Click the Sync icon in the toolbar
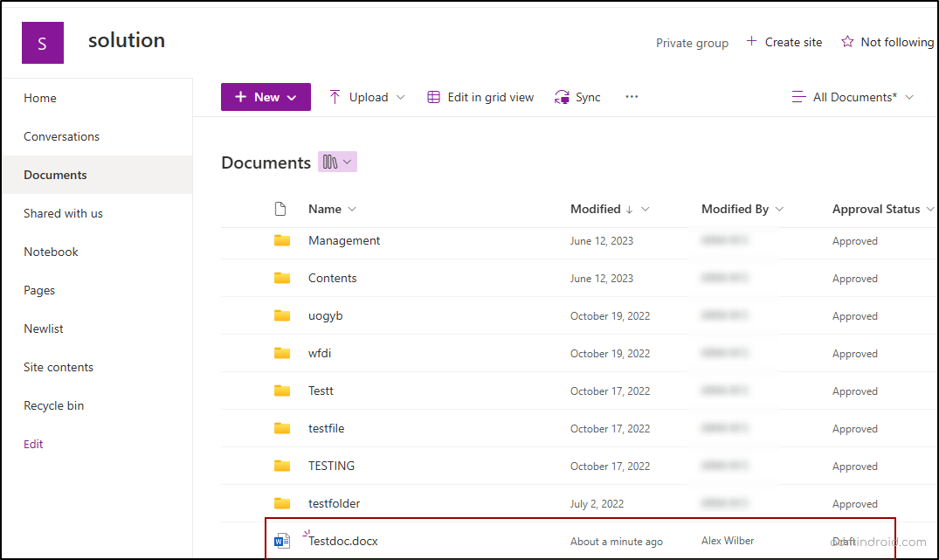Image resolution: width=939 pixels, height=560 pixels. click(x=561, y=97)
